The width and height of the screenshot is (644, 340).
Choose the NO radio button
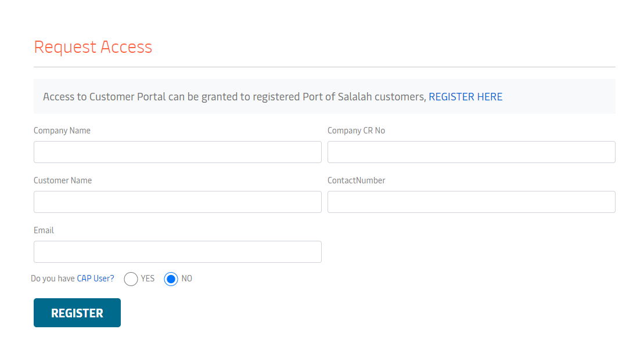pyautogui.click(x=171, y=279)
